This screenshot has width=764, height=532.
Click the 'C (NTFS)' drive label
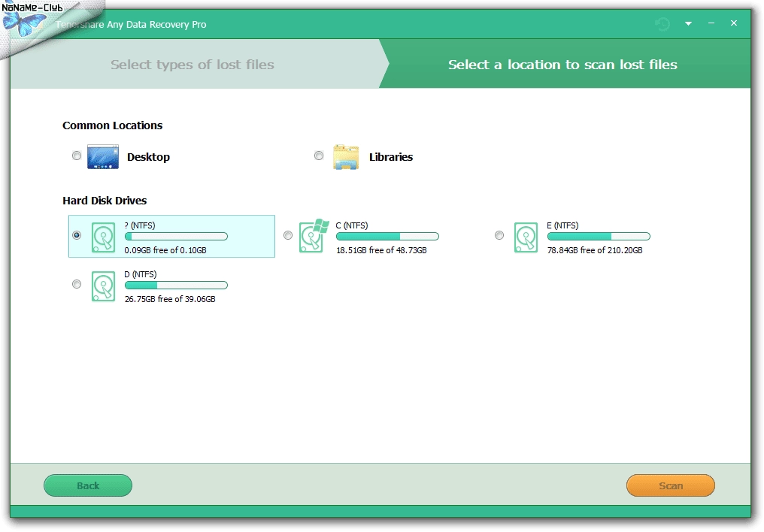[x=352, y=225]
